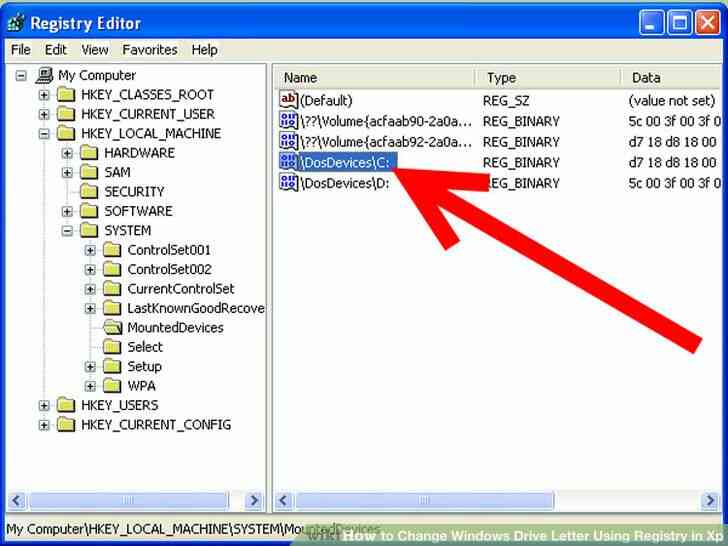This screenshot has width=728, height=546.
Task: Click left arrow of tree pane scrollbar
Action: 17,500
